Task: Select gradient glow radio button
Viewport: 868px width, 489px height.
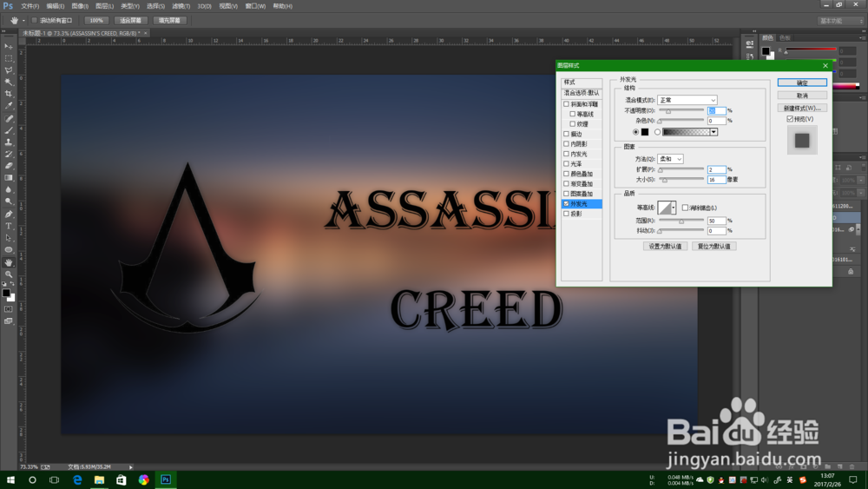Action: pos(658,132)
